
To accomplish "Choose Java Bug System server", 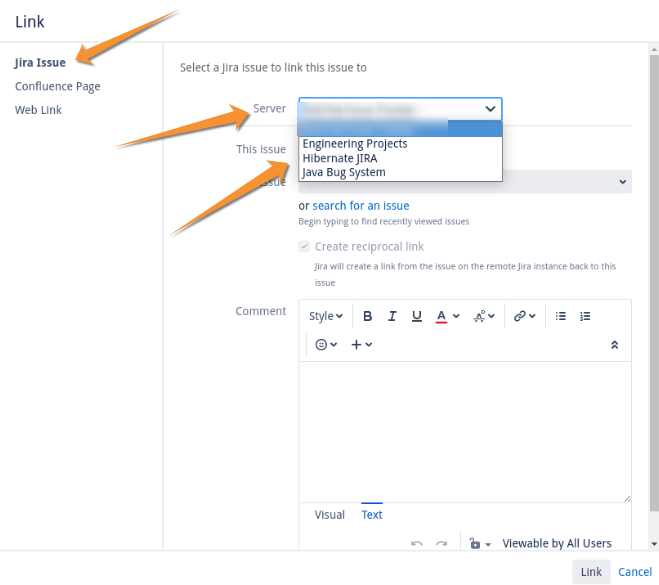I will 400,172.
